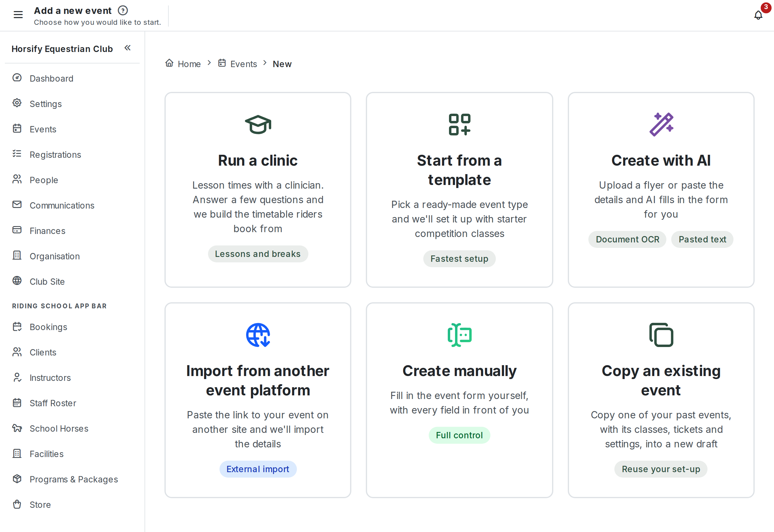The height and width of the screenshot is (532, 774).
Task: Click the Staff Roster calendar icon
Action: pyautogui.click(x=17, y=403)
